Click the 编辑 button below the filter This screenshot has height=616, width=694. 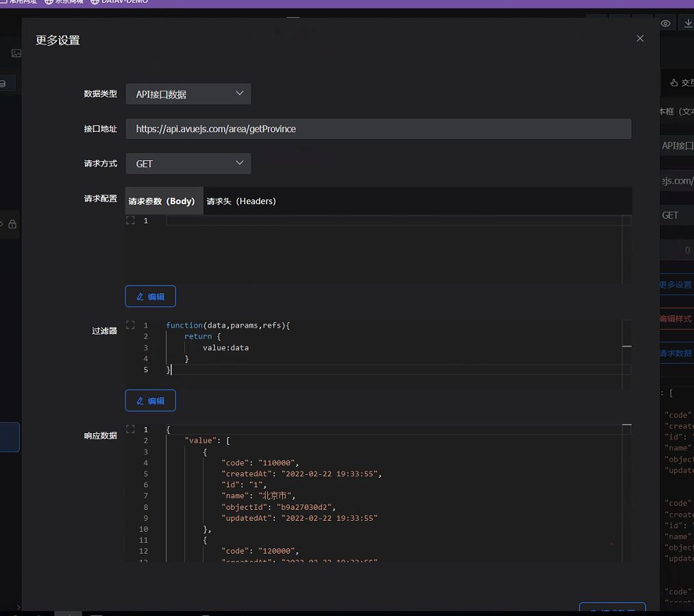[x=151, y=400]
